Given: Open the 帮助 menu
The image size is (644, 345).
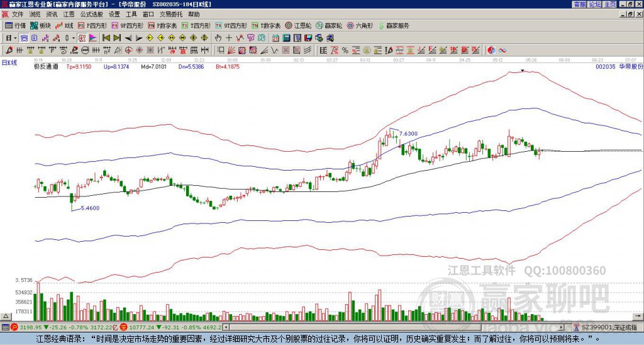Looking at the screenshot, I should pyautogui.click(x=194, y=14).
